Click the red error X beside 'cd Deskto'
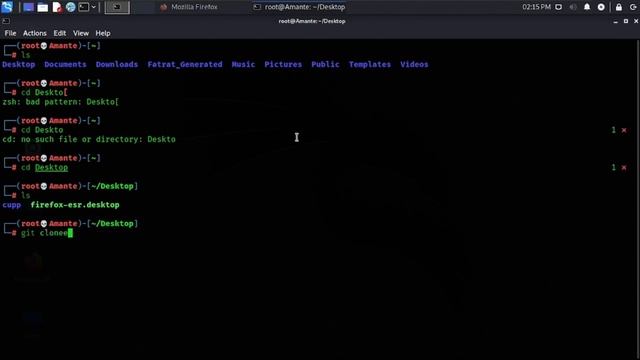 point(624,130)
